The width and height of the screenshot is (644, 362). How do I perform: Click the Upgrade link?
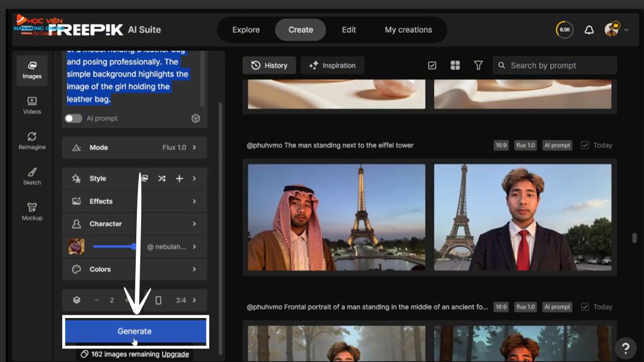(175, 354)
